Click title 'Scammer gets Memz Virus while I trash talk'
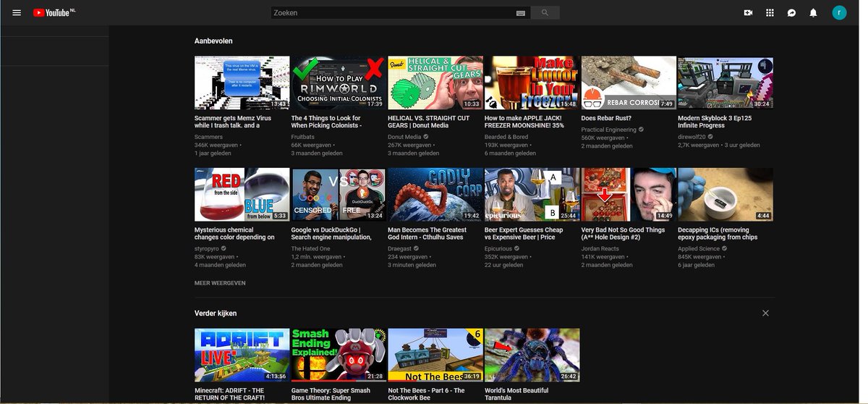This screenshot has width=868, height=404. coord(233,122)
